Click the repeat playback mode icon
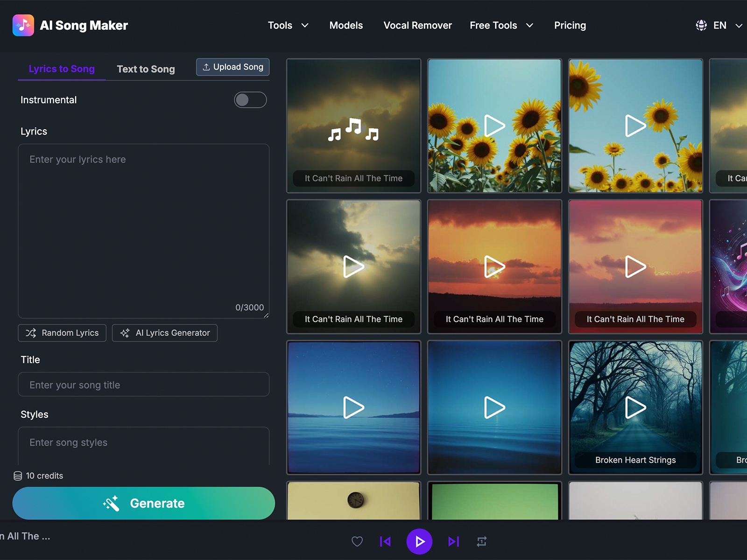The width and height of the screenshot is (747, 560). tap(481, 541)
